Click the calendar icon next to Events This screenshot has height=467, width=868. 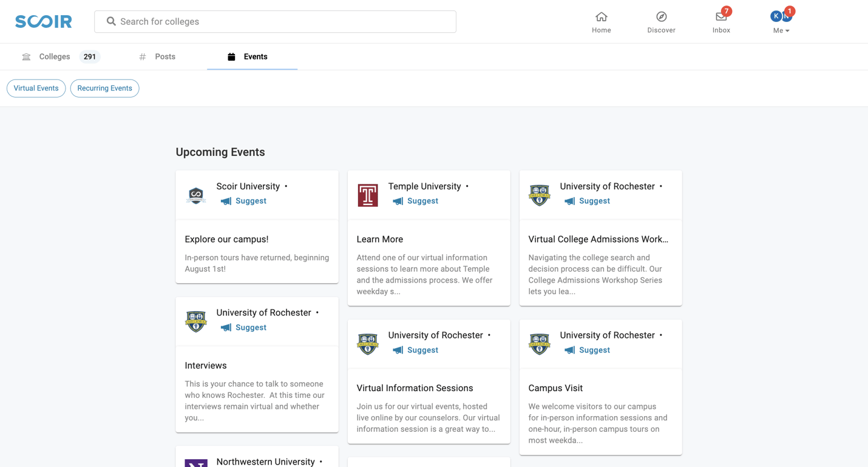click(x=231, y=56)
